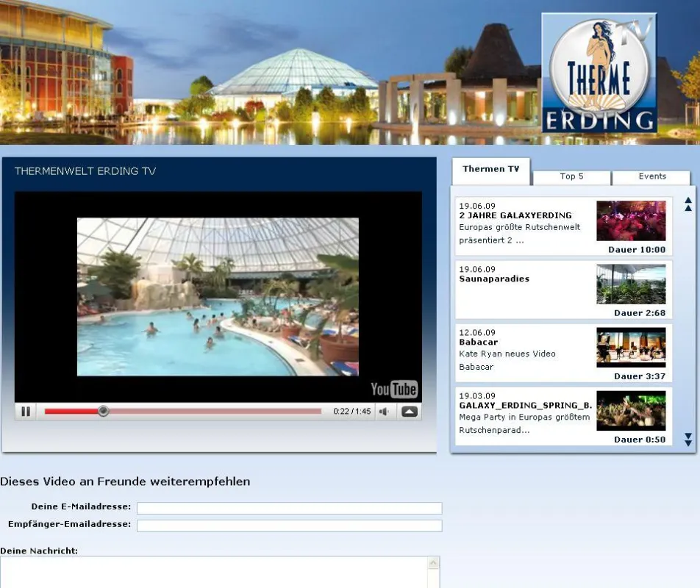Open the GALAXY_ERDING_SPRING_B. video thumbnail
The width and height of the screenshot is (700, 588).
coord(631,411)
